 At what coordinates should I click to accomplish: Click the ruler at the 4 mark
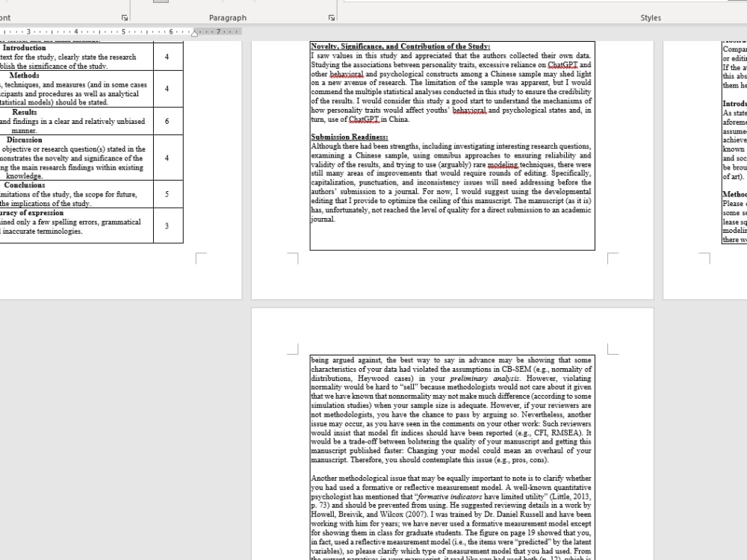pyautogui.click(x=75, y=32)
